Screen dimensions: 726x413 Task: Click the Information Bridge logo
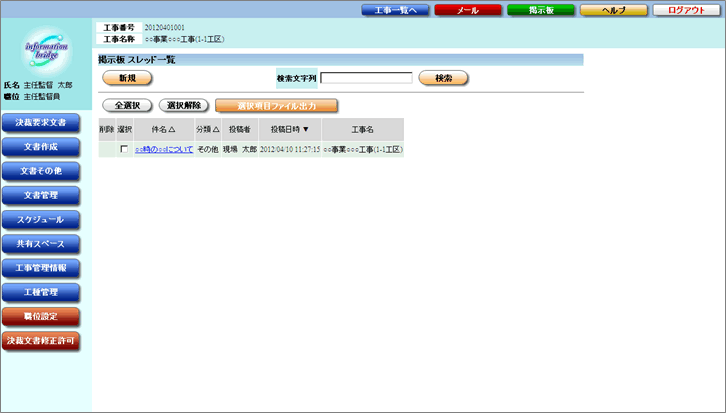click(46, 52)
